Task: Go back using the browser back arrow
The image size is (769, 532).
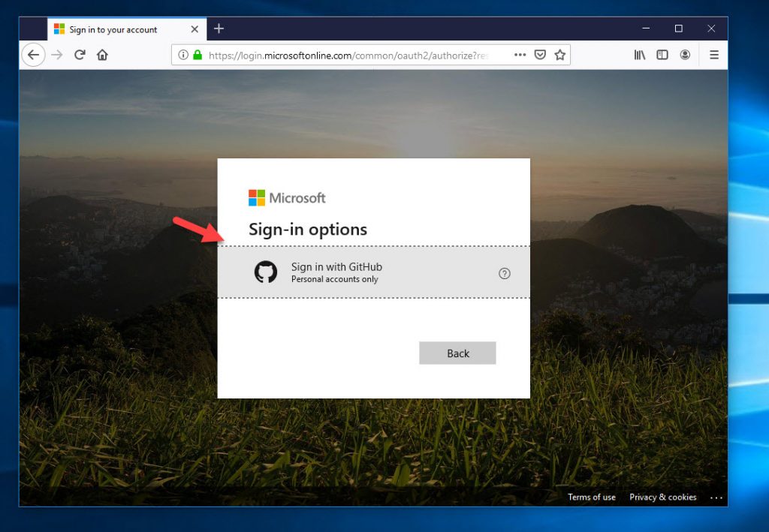Action: [x=33, y=55]
